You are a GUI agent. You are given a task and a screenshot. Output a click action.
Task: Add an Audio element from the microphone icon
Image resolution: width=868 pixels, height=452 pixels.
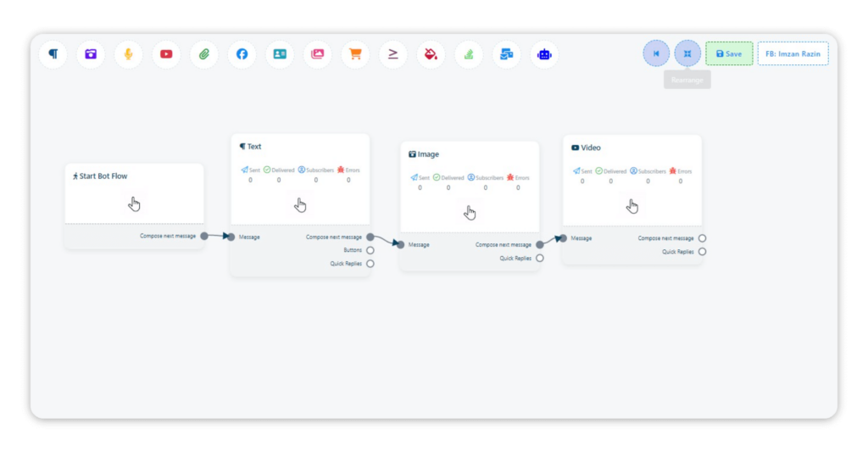pos(129,54)
